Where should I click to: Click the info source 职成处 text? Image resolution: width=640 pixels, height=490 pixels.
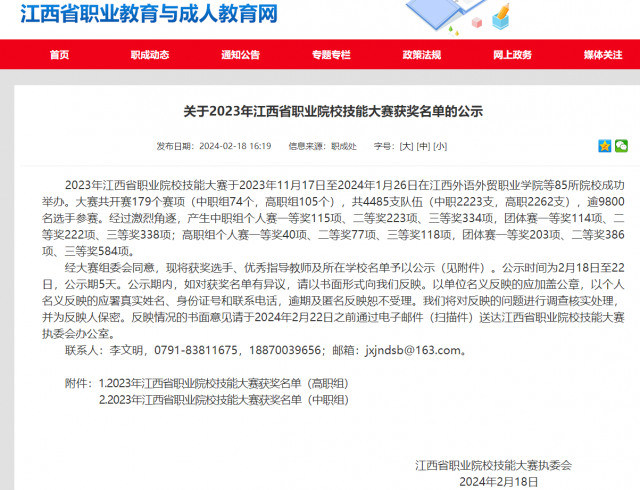[x=344, y=146]
